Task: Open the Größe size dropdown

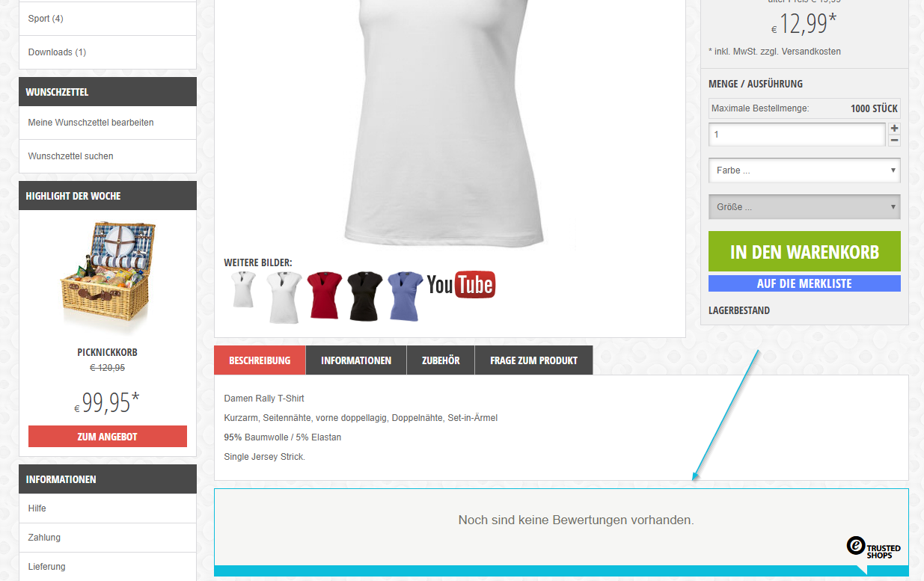Action: click(804, 207)
